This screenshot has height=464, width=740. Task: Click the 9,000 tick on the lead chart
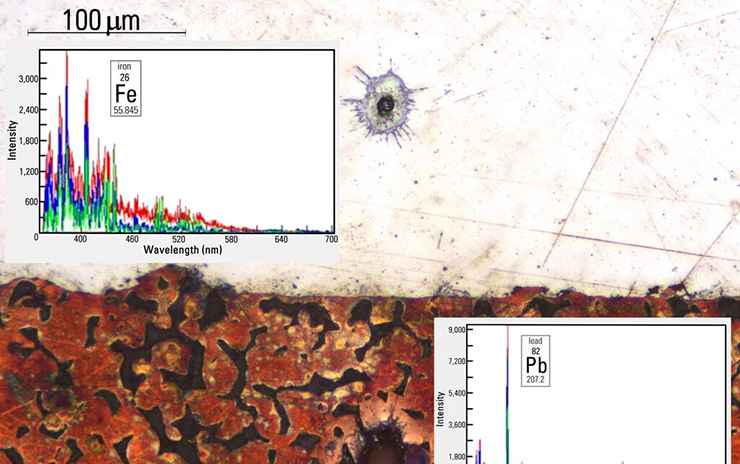pos(457,329)
